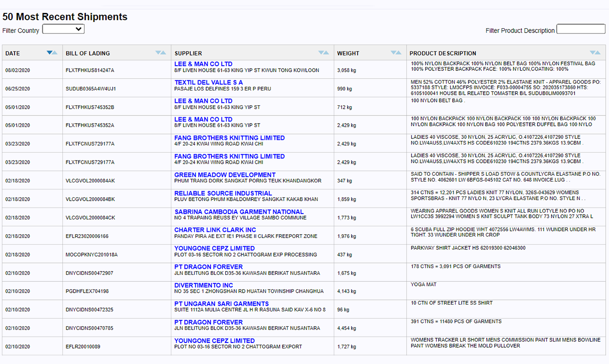Click the YOGA MAT product description
Screen dimensions: 609x364
423,284
